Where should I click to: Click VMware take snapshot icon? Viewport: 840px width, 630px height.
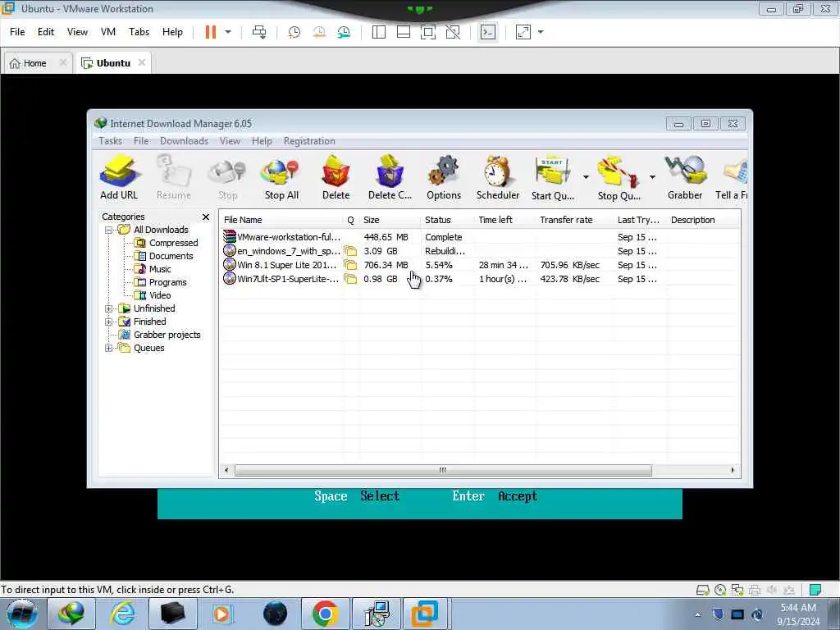coord(294,32)
